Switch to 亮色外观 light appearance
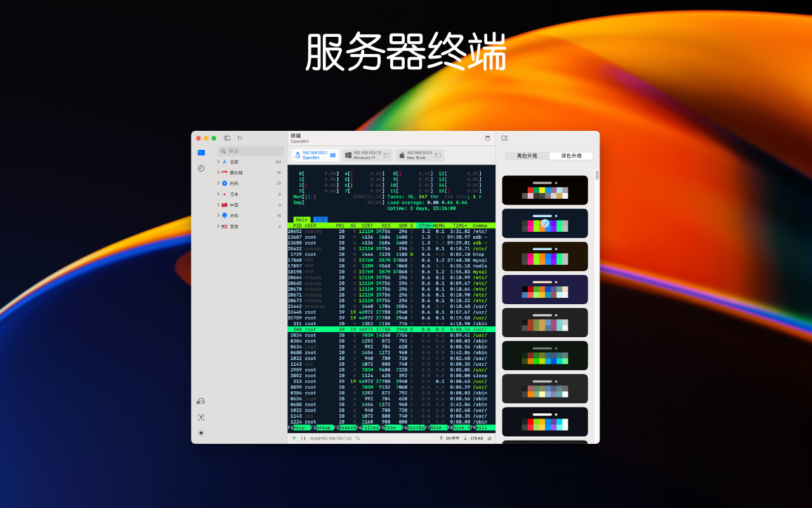This screenshot has height=508, width=812. tap(527, 156)
